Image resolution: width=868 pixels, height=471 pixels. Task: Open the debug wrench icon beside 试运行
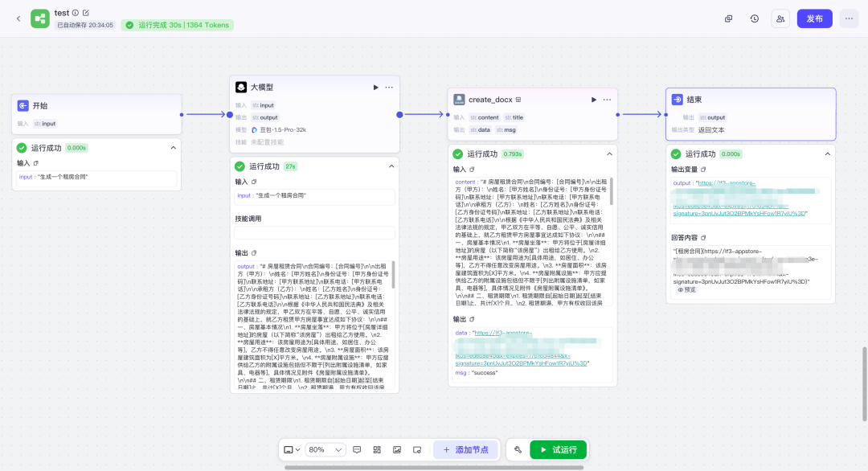coord(518,449)
